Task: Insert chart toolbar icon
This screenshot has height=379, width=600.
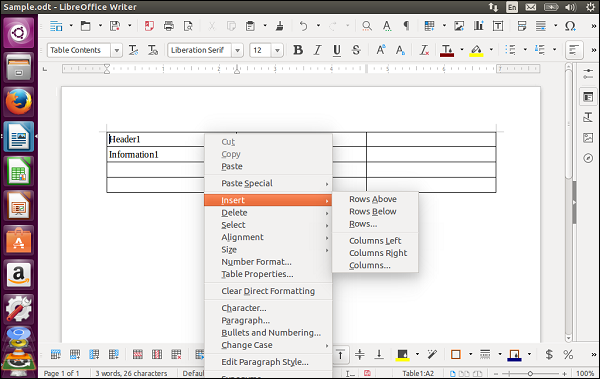Action: (478, 26)
